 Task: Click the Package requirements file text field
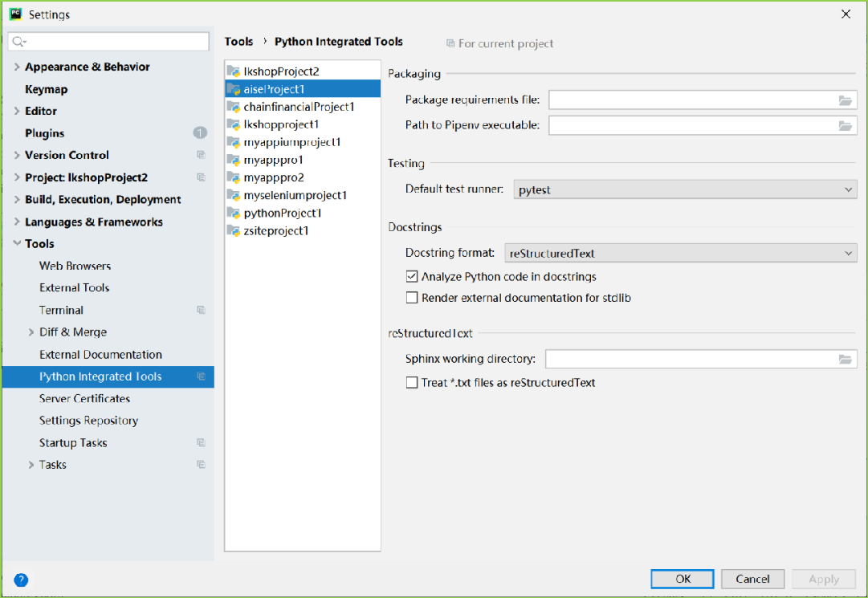click(x=691, y=100)
